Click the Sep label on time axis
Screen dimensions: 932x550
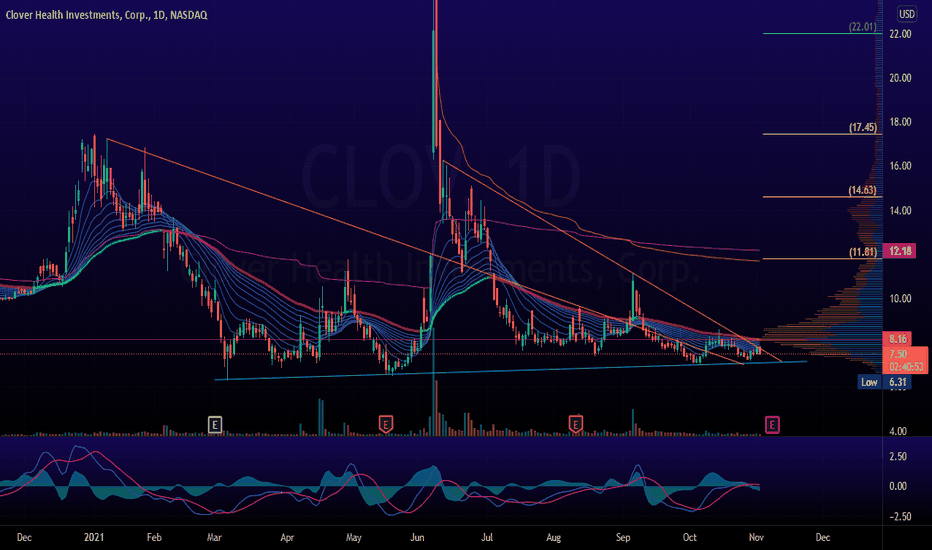(x=623, y=538)
